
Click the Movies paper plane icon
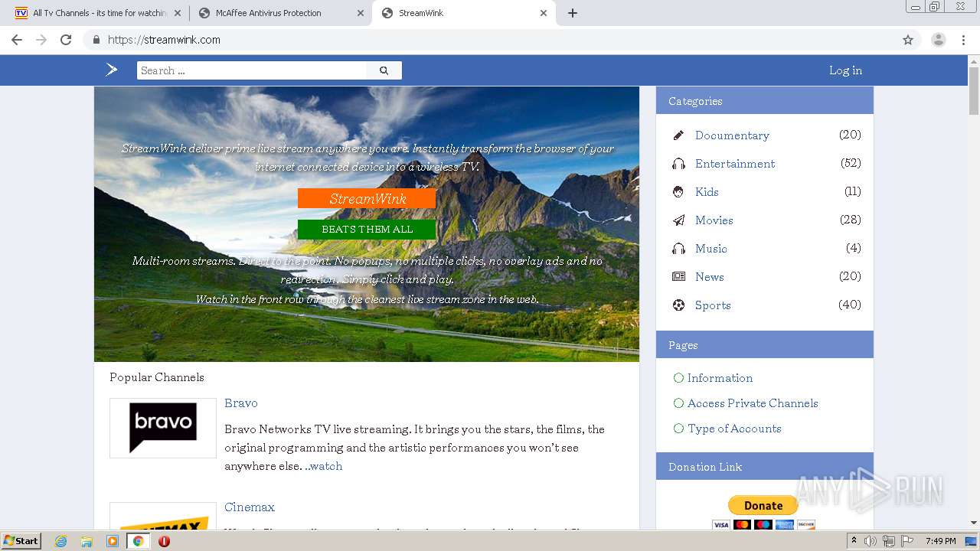coord(678,220)
